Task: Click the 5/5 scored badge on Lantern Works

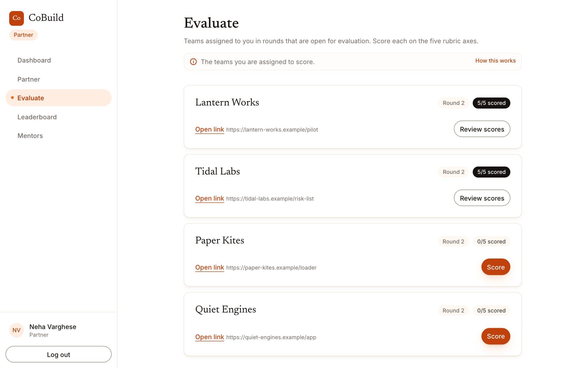Action: pos(491,103)
